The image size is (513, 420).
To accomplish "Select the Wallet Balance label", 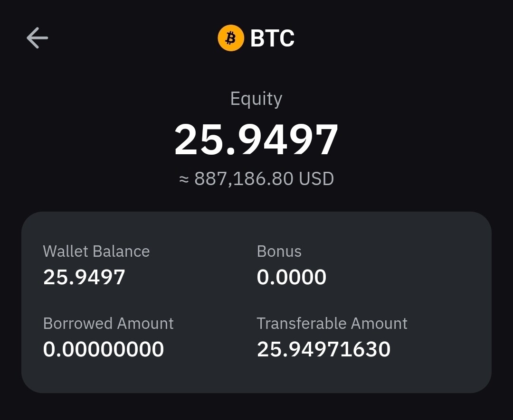I will (96, 251).
